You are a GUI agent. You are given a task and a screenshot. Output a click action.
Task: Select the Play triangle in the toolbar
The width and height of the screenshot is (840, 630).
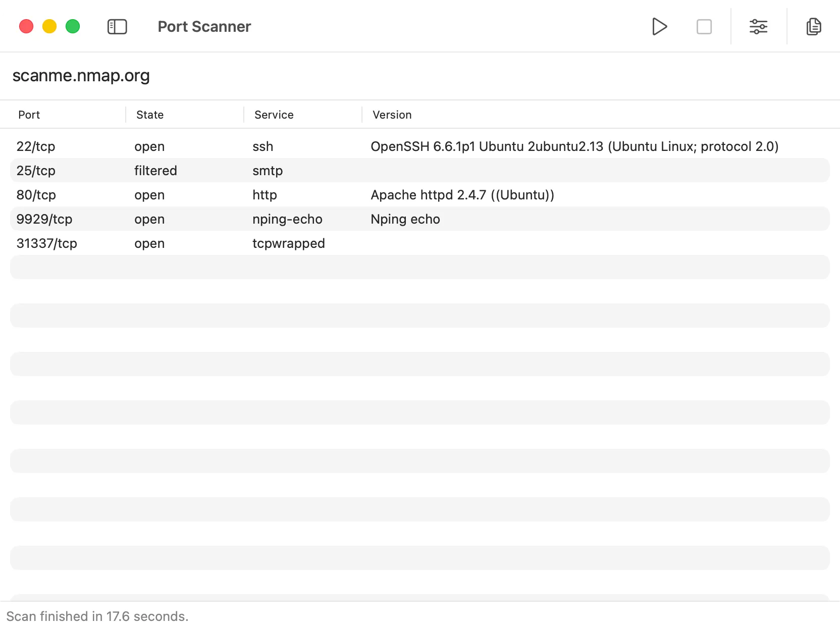[x=659, y=27]
